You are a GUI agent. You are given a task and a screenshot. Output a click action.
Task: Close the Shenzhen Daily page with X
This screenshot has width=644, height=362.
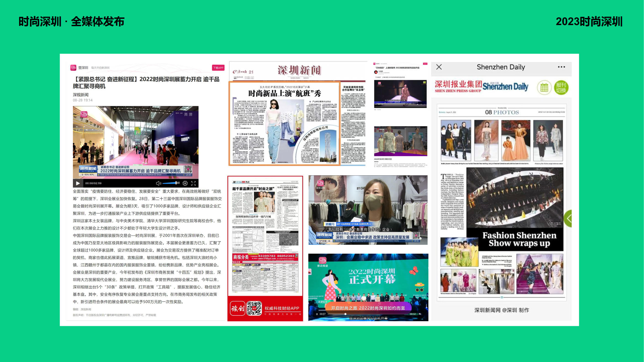coord(439,67)
